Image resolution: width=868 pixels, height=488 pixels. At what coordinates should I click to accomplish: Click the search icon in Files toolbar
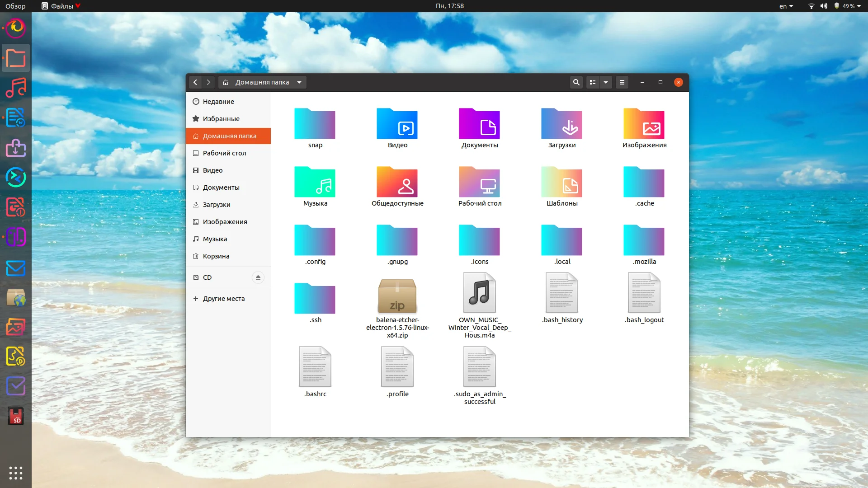(x=576, y=82)
